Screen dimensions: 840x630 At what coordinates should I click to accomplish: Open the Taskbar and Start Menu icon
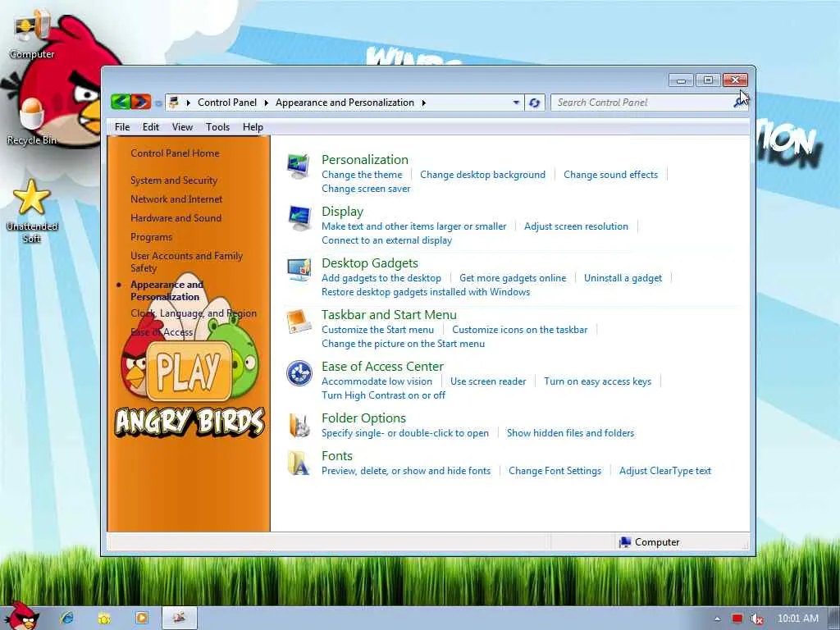[299, 322]
